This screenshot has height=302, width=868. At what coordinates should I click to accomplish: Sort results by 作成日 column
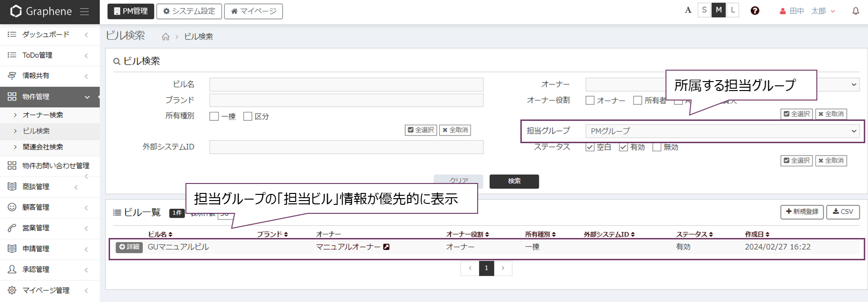[x=767, y=234]
